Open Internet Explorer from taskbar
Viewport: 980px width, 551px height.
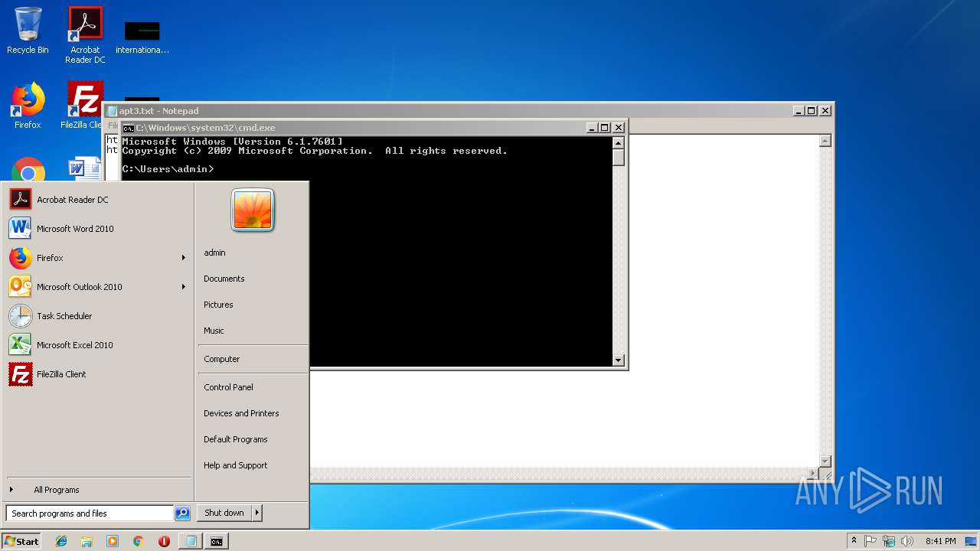[x=61, y=541]
